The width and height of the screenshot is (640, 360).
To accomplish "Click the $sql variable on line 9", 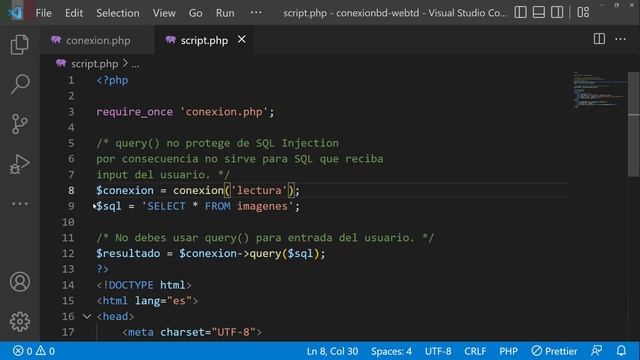I will click(x=109, y=206).
